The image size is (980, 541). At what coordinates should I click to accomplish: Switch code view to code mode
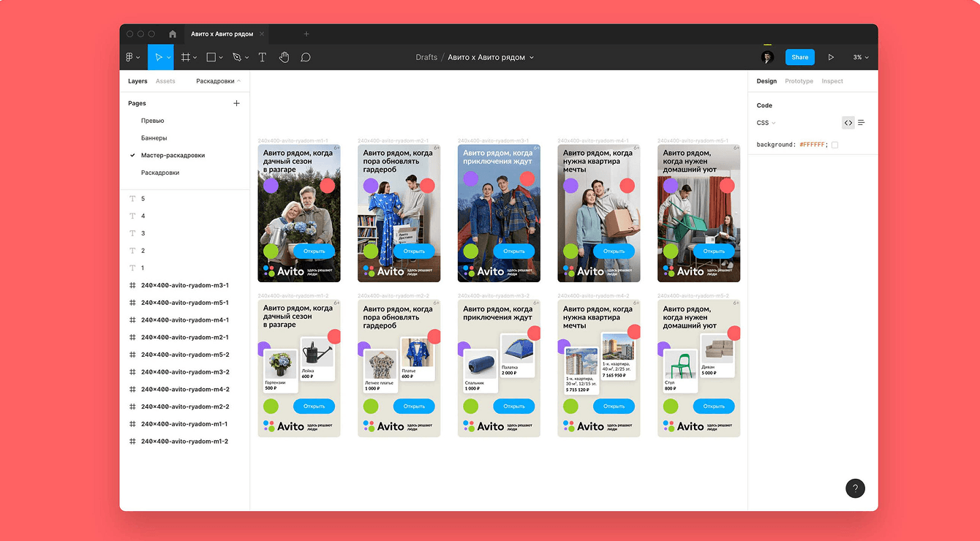[x=848, y=123]
